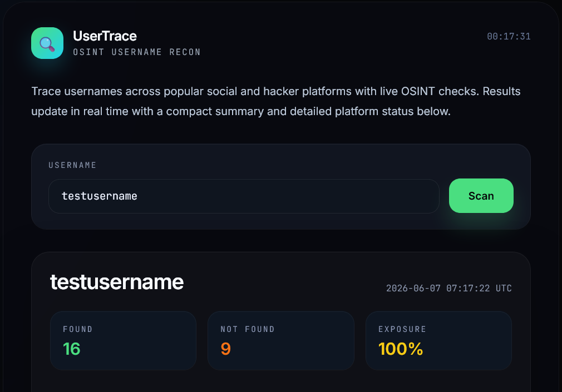Click the EXPOSURE label in summary card

tap(402, 329)
